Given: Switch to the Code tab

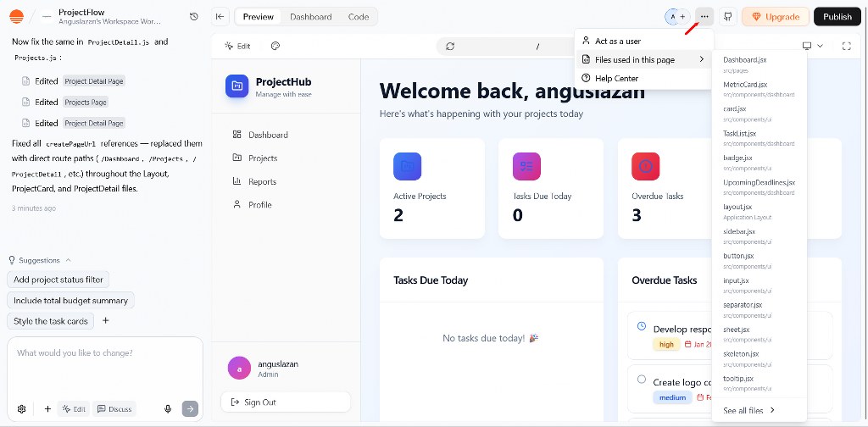Looking at the screenshot, I should click(x=359, y=17).
